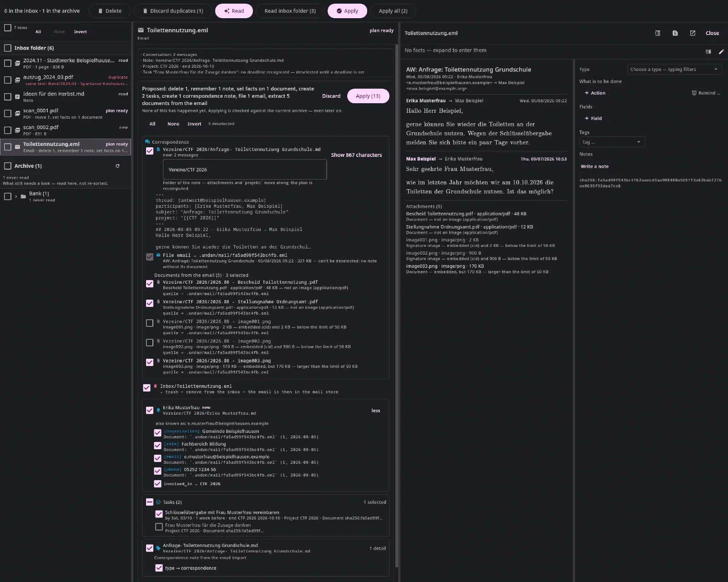This screenshot has width=728, height=582.
Task: Click the checkmark icon in the Apply button
Action: click(339, 11)
